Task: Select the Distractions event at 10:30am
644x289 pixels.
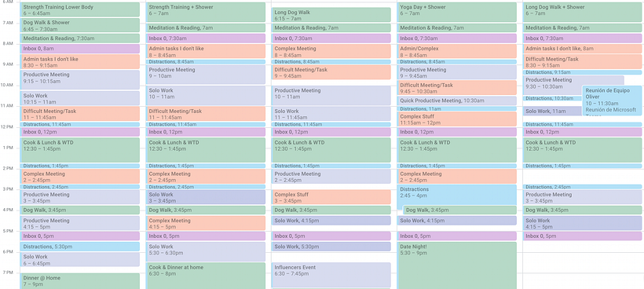Action: (x=552, y=98)
